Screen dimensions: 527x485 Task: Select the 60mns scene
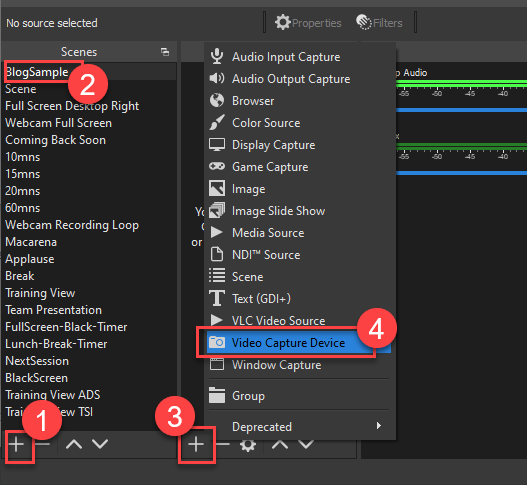tap(89, 208)
